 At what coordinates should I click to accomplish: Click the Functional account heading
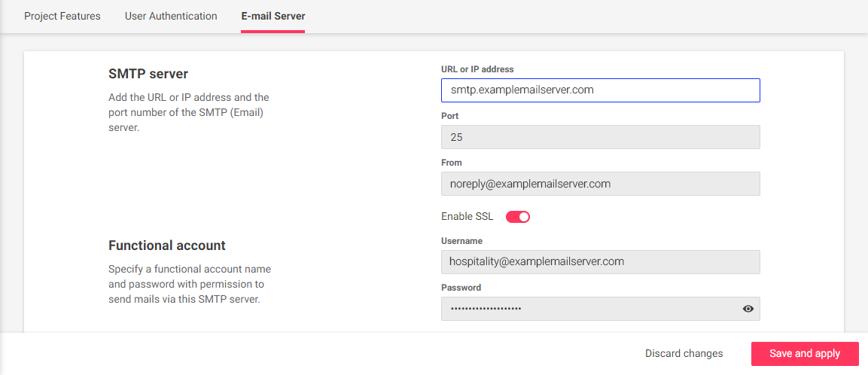point(166,245)
